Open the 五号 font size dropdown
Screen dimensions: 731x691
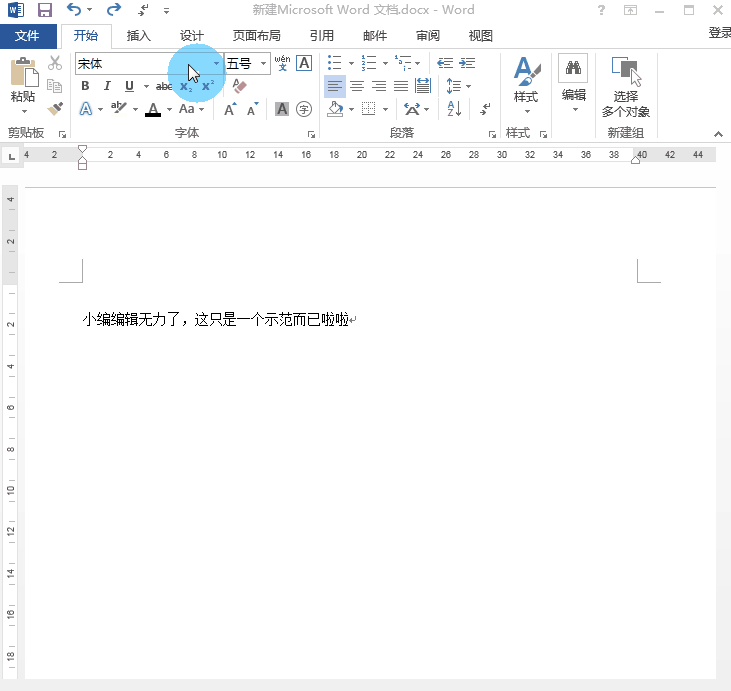click(x=264, y=63)
